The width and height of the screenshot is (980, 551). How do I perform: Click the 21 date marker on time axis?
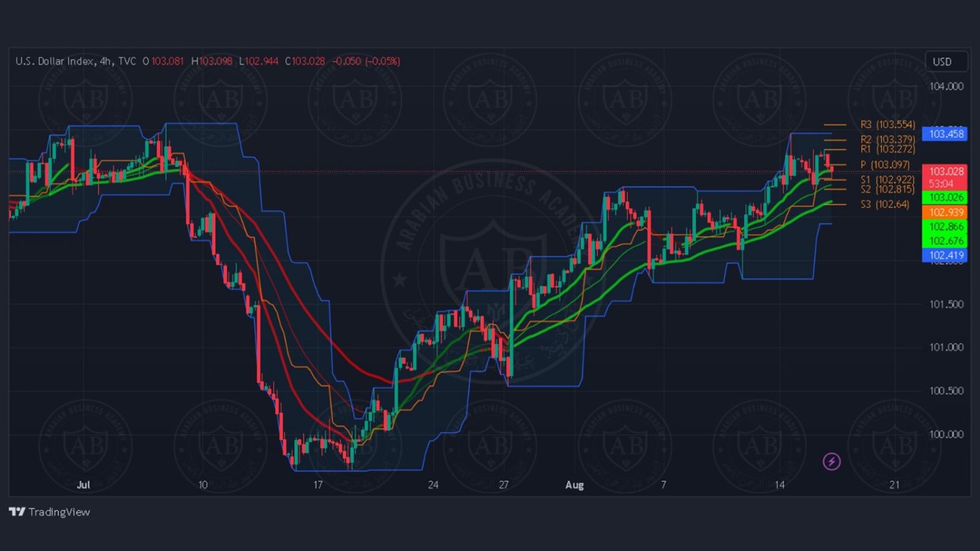point(894,484)
